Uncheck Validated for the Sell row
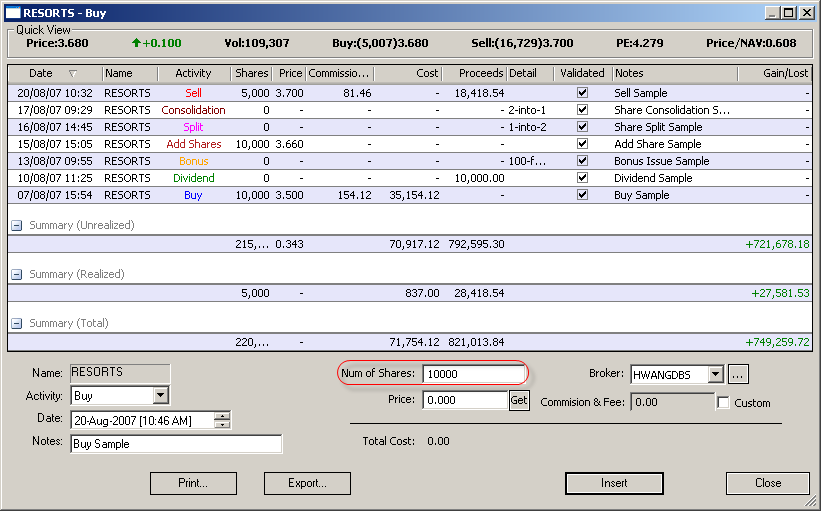The height and width of the screenshot is (511, 821). [582, 93]
